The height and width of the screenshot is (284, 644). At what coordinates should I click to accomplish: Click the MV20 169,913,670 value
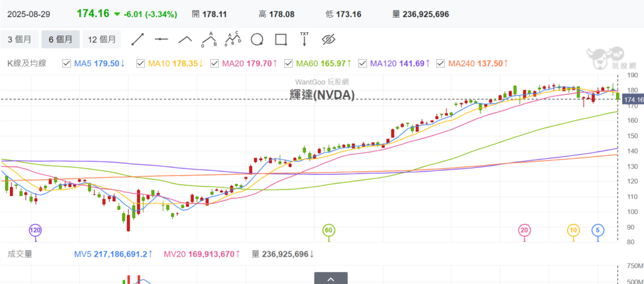click(202, 254)
